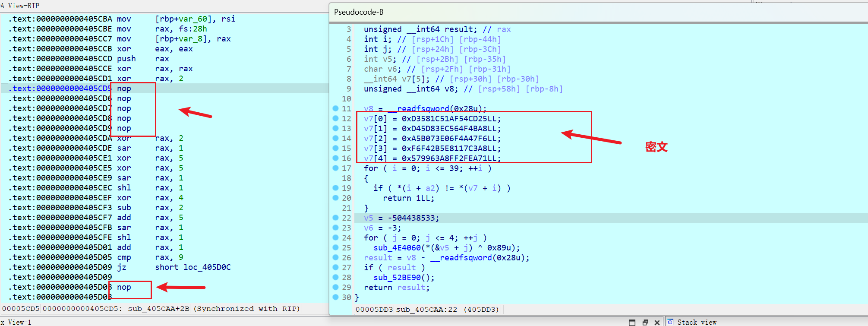Click the push rax instruction at 405CCD
This screenshot has width=868, height=326.
pyautogui.click(x=143, y=59)
